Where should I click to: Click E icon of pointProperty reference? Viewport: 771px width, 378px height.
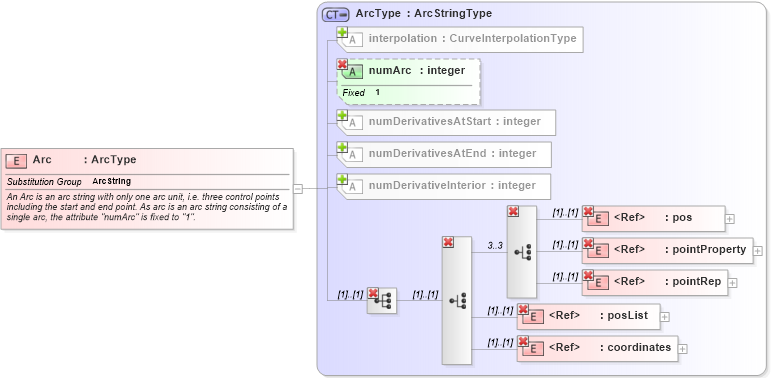[x=598, y=251]
